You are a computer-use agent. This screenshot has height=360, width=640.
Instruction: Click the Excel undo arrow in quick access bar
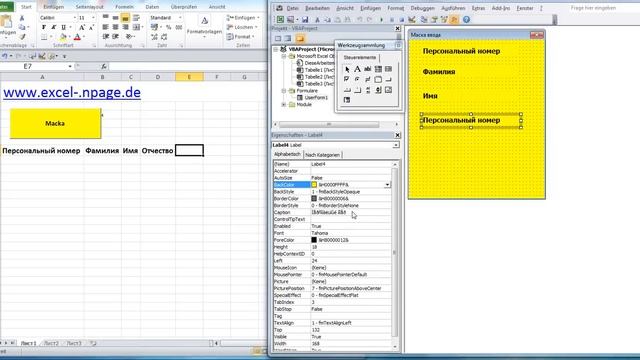tap(4, 56)
